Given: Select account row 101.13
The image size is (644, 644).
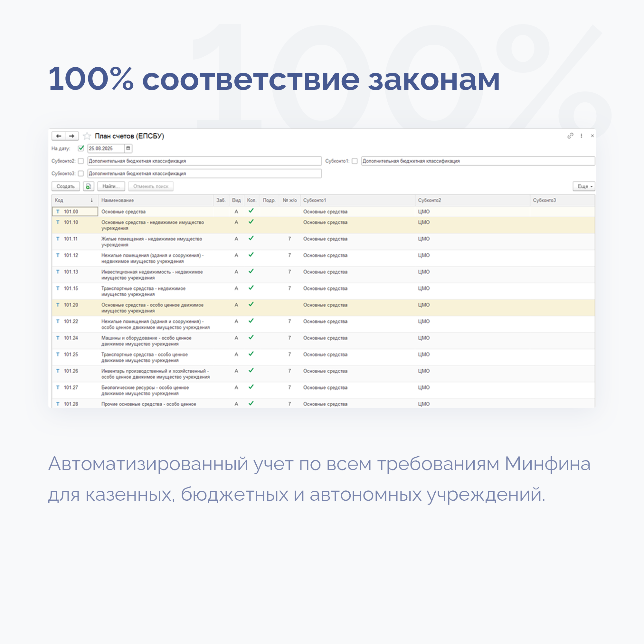Looking at the screenshot, I should (x=323, y=275).
